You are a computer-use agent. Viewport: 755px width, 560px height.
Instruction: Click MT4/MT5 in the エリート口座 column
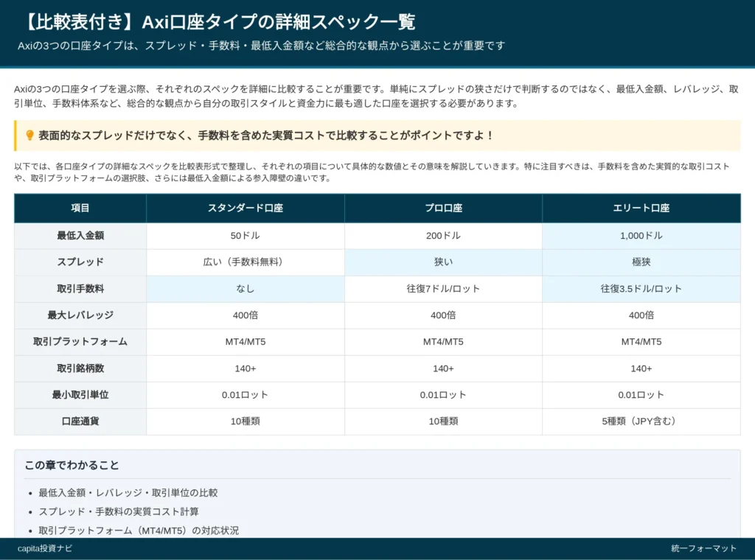641,342
